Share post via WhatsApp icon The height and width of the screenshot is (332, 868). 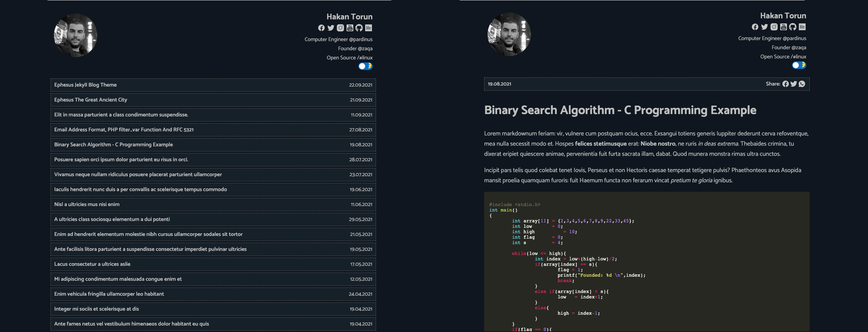point(802,84)
